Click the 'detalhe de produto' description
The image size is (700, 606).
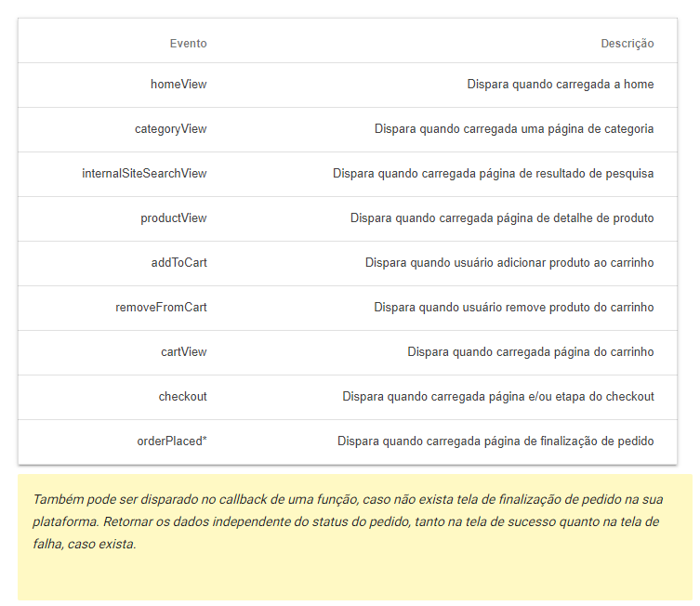[x=502, y=218]
